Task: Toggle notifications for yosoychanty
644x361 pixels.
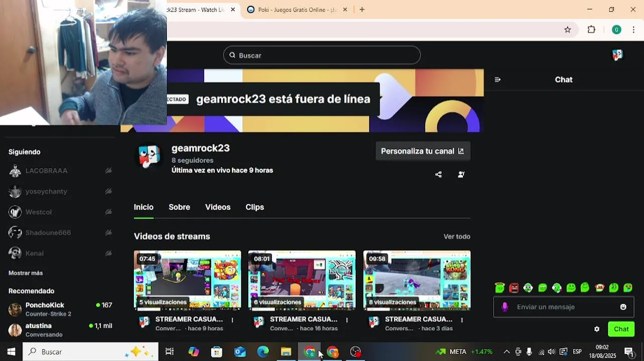Action: coord(108,192)
